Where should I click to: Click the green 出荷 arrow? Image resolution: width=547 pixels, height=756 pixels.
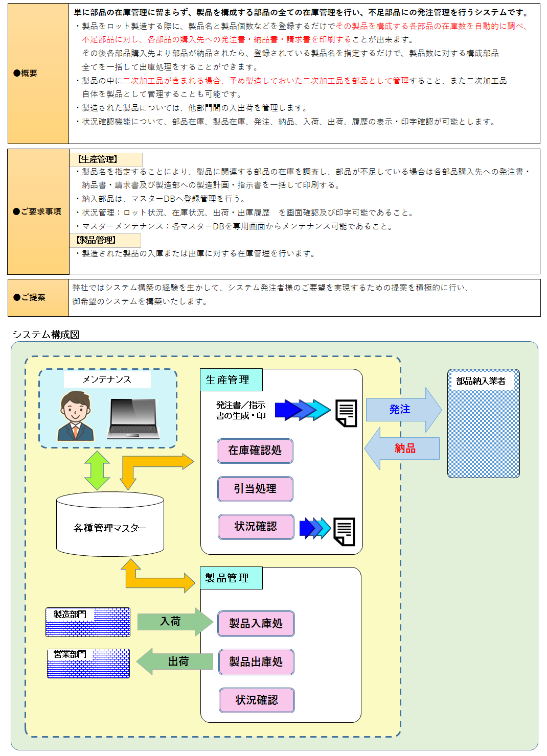click(175, 661)
